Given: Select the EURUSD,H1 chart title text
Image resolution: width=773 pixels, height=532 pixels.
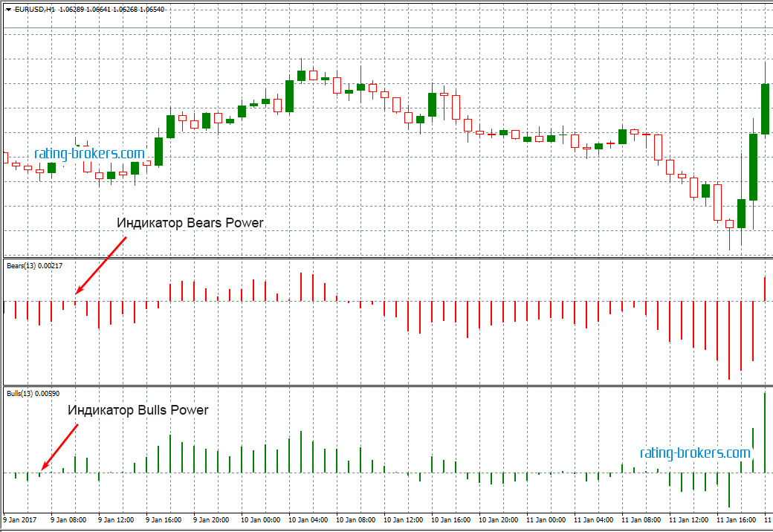Looking at the screenshot, I should coord(35,10).
